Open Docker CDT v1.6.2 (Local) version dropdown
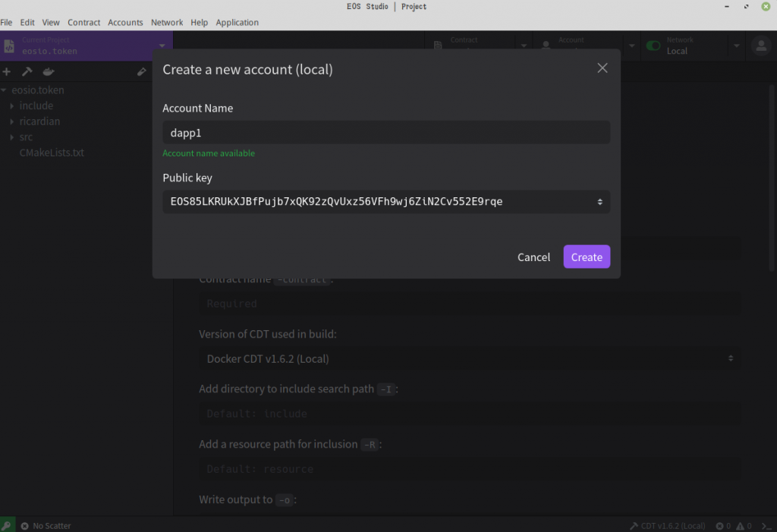This screenshot has height=532, width=777. click(x=470, y=358)
